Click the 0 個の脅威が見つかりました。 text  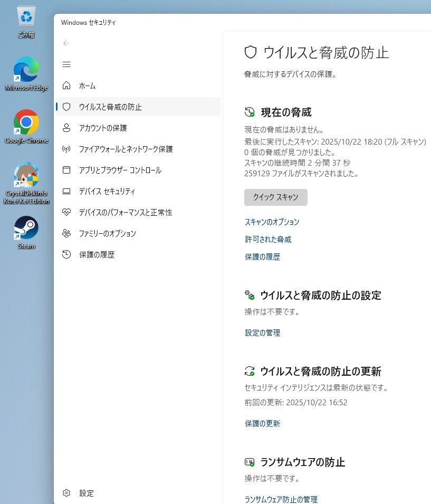[x=290, y=153]
